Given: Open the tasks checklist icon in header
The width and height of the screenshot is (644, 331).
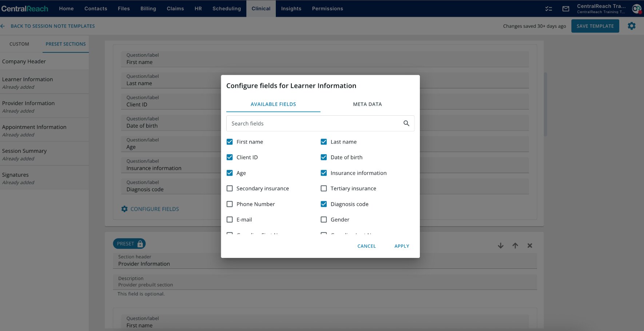Looking at the screenshot, I should [x=548, y=9].
